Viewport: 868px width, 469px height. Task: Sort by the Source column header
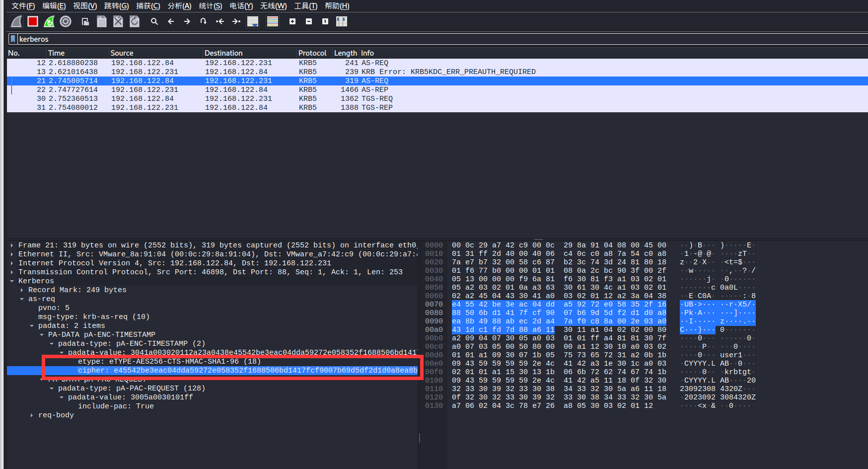(156, 53)
